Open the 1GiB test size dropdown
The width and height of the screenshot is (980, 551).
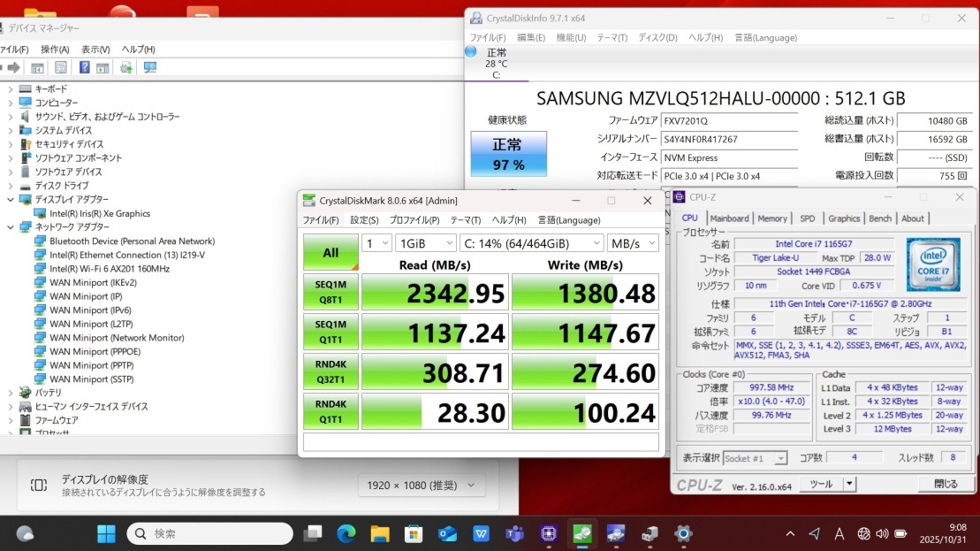tap(425, 243)
